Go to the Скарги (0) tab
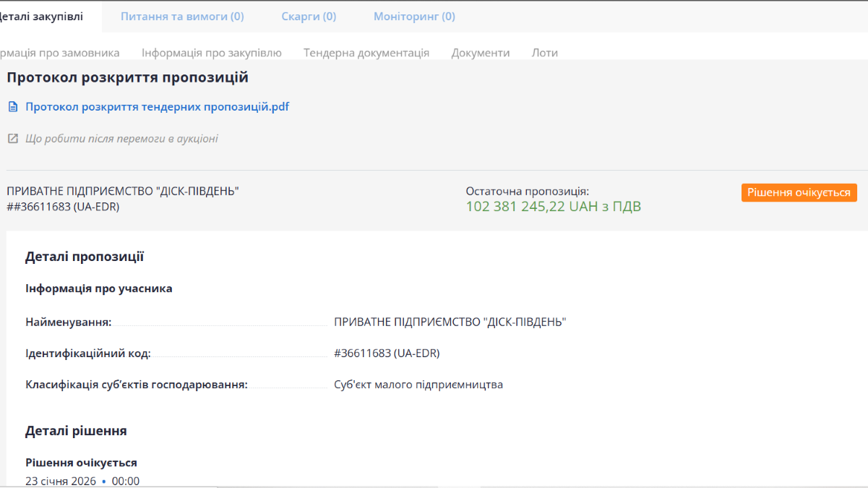The width and height of the screenshot is (868, 488). [309, 16]
